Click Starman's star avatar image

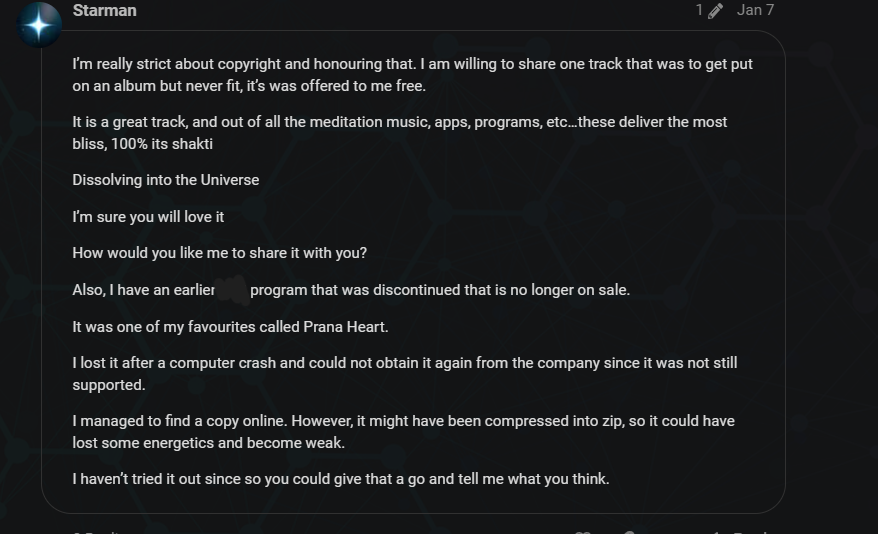coord(39,25)
